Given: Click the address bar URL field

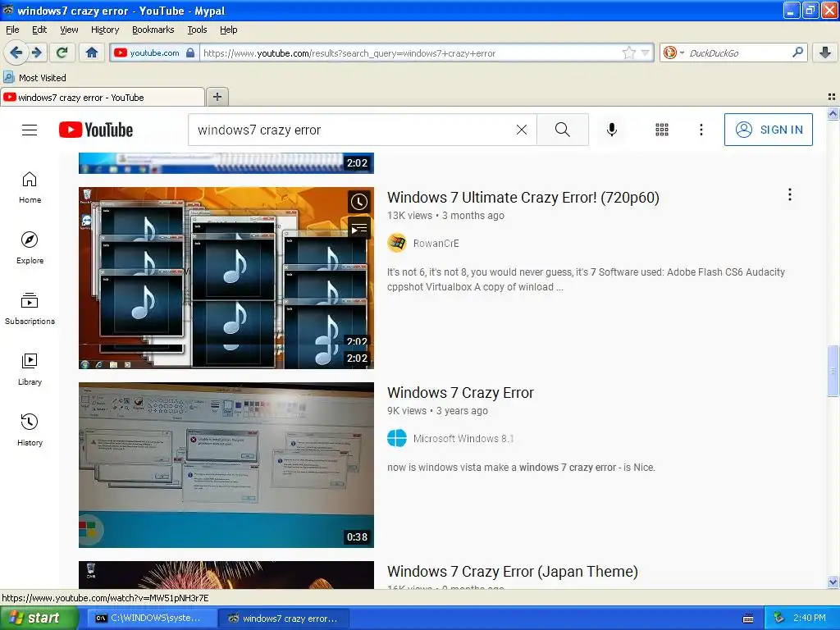Looking at the screenshot, I should tap(410, 53).
